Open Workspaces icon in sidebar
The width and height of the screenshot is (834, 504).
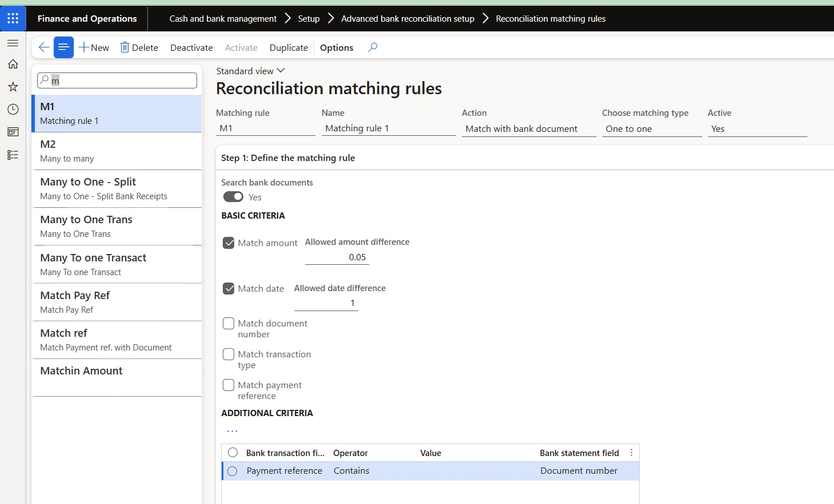click(13, 132)
